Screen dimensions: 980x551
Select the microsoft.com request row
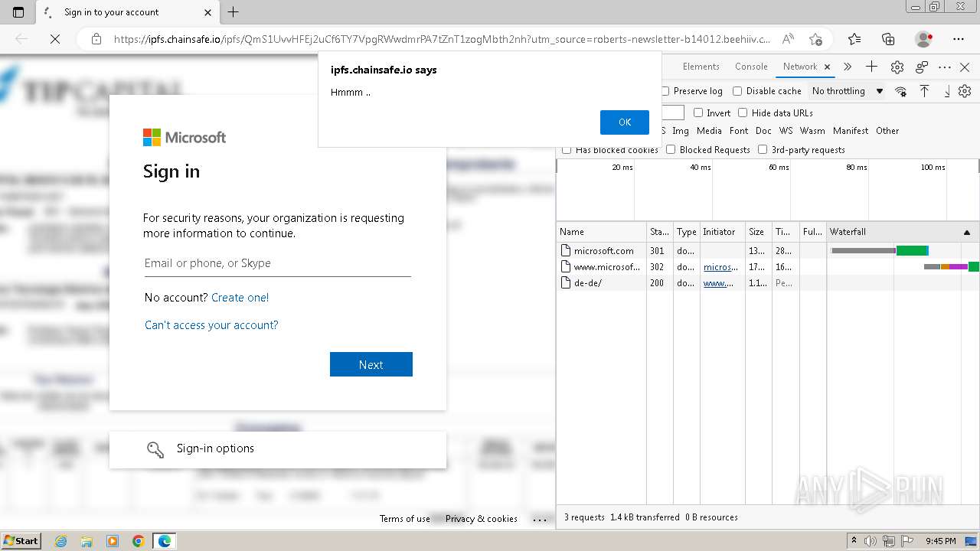(768, 251)
